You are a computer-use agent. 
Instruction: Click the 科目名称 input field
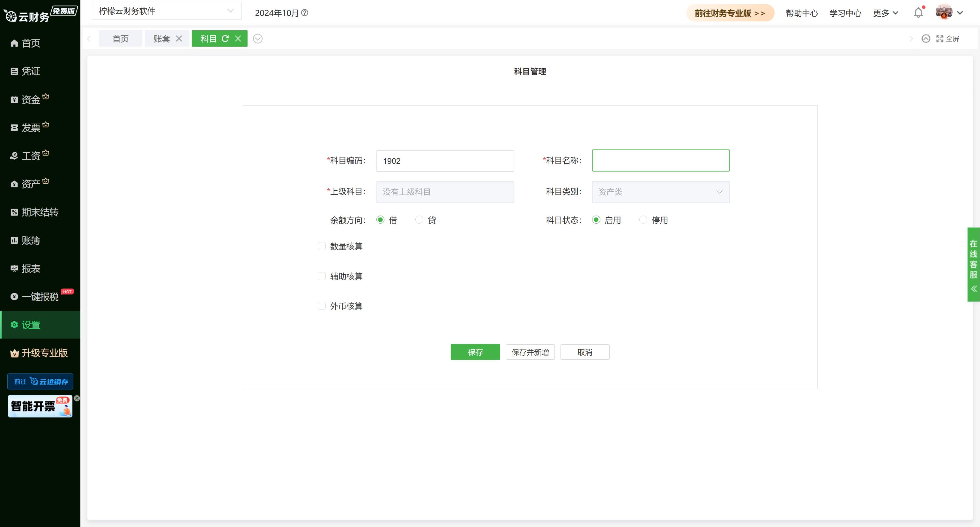660,160
